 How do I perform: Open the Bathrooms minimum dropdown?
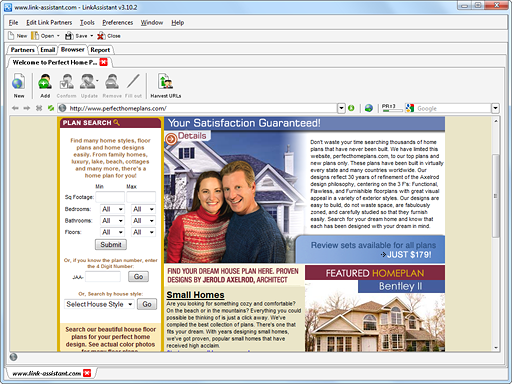(x=112, y=221)
